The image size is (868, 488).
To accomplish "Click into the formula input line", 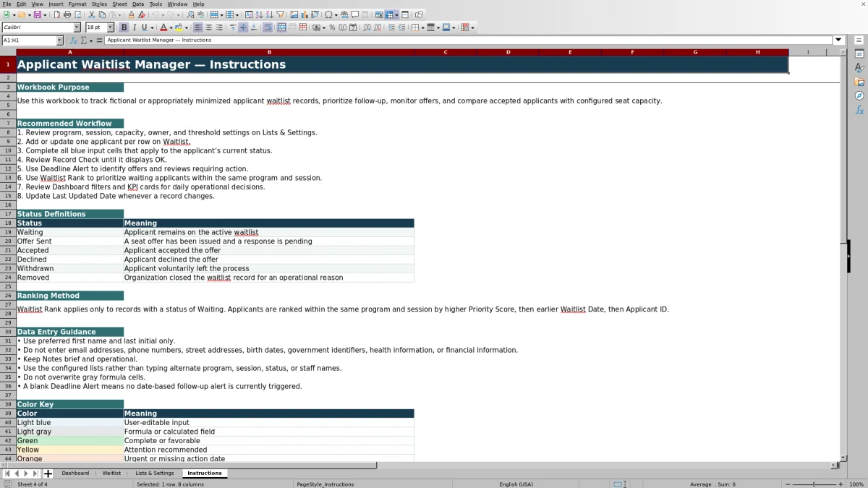I will pyautogui.click(x=469, y=40).
